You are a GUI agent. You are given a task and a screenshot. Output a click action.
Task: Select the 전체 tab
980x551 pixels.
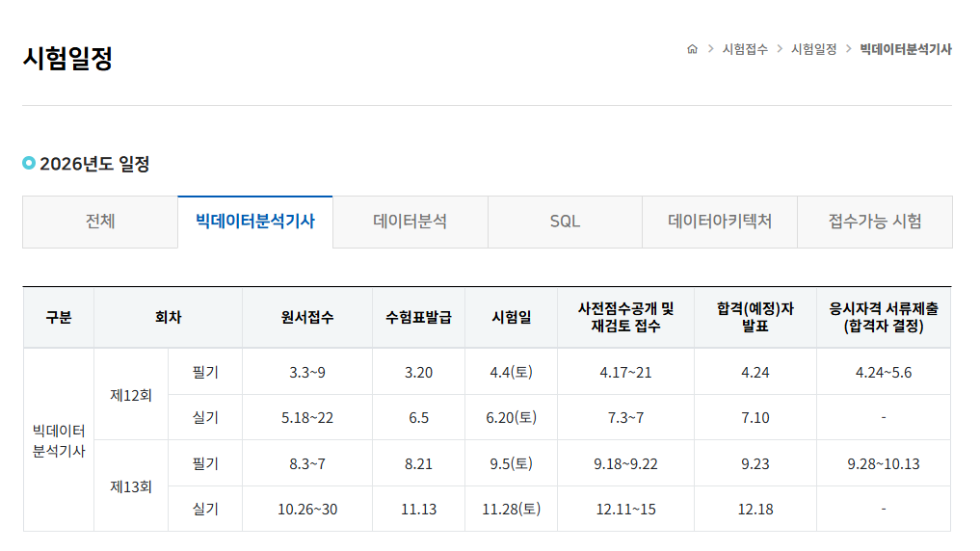coord(100,222)
